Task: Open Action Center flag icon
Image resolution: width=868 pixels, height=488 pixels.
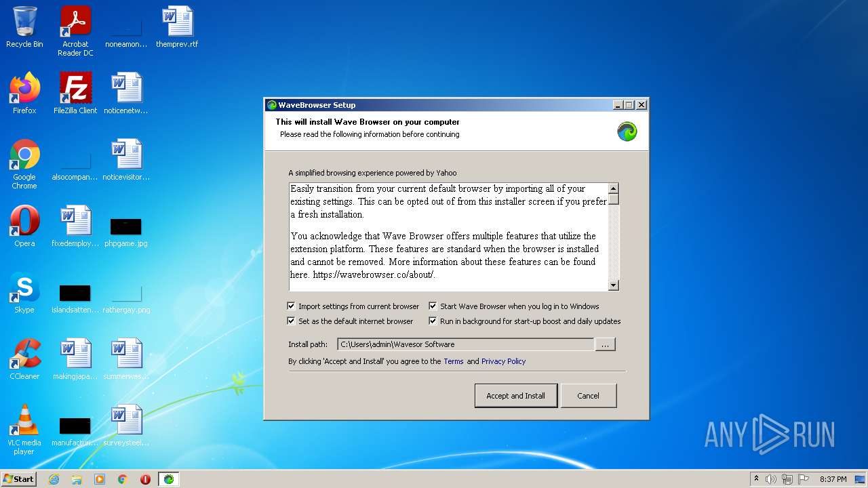Action: point(804,479)
